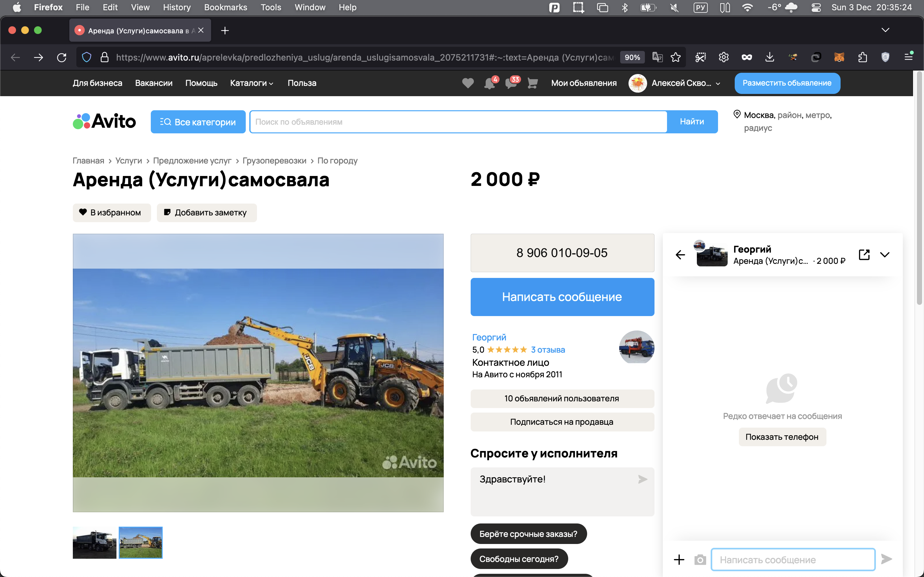Click plus attachment icon in chat
The width and height of the screenshot is (924, 577).
pyautogui.click(x=679, y=559)
